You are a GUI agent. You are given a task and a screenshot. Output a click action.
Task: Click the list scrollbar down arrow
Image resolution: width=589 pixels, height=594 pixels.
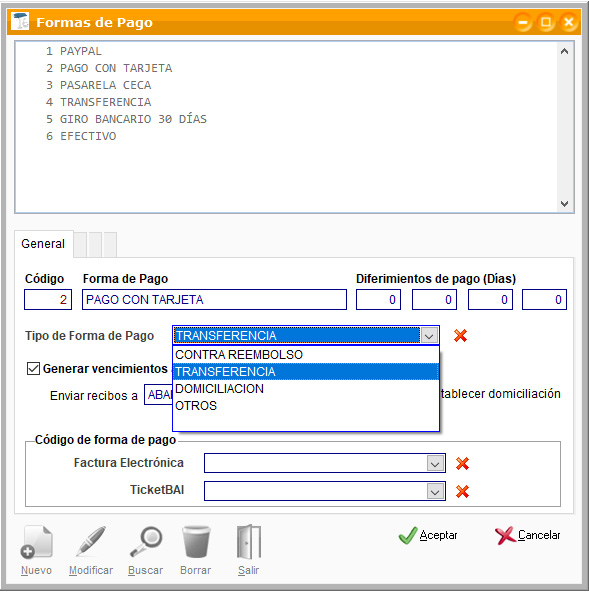coord(564,204)
